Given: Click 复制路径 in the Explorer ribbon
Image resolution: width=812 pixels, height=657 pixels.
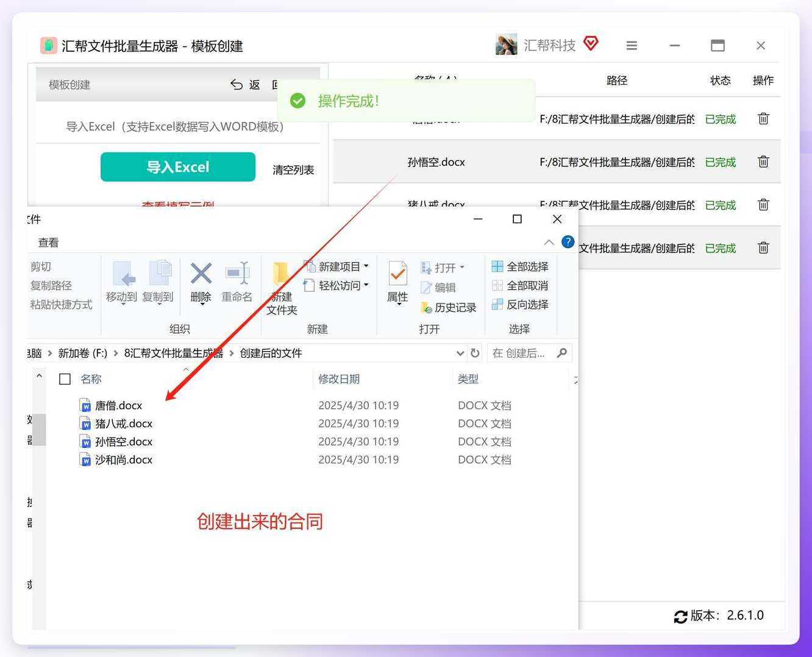Looking at the screenshot, I should point(51,286).
